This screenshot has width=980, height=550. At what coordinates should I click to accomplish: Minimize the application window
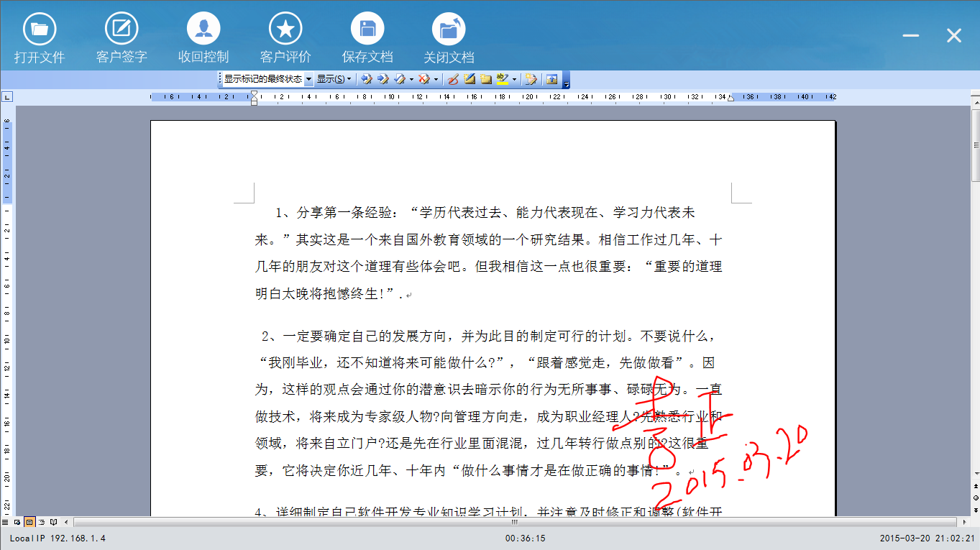[x=911, y=35]
